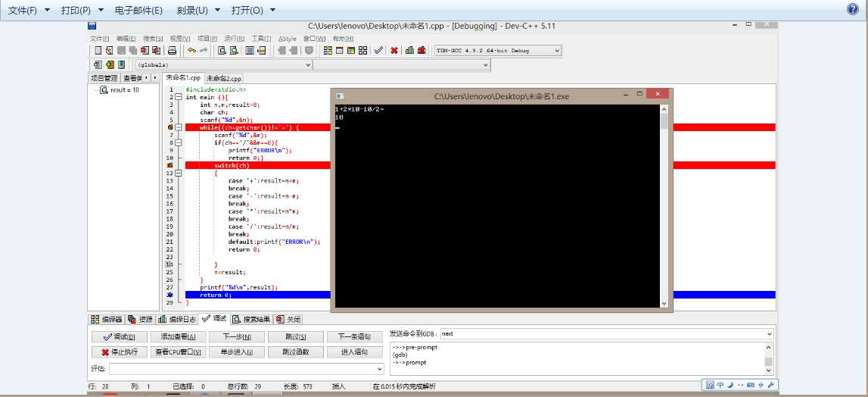Click the Open file toolbar icon
Image resolution: width=868 pixels, height=397 pixels.
tap(110, 51)
